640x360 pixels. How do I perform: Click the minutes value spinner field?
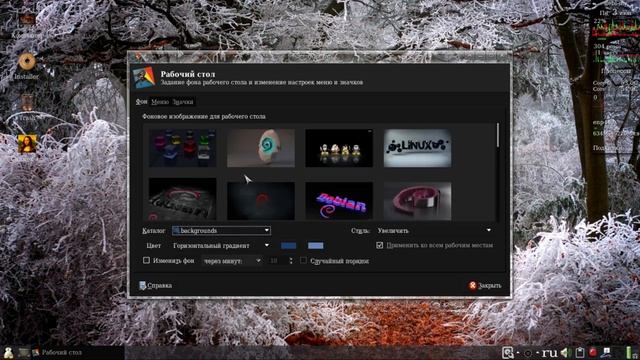click(280, 261)
